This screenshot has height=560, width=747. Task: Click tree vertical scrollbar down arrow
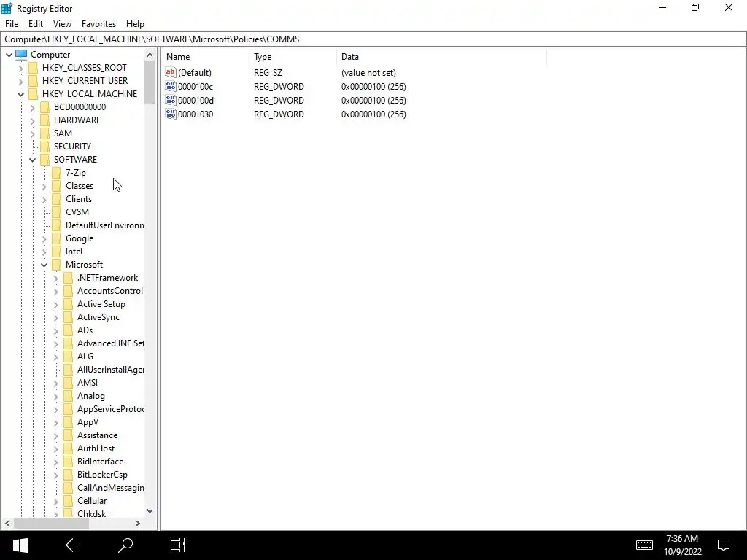[x=150, y=511]
